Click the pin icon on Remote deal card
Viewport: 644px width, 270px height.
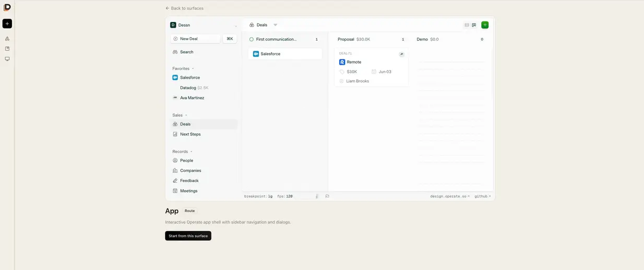401,54
